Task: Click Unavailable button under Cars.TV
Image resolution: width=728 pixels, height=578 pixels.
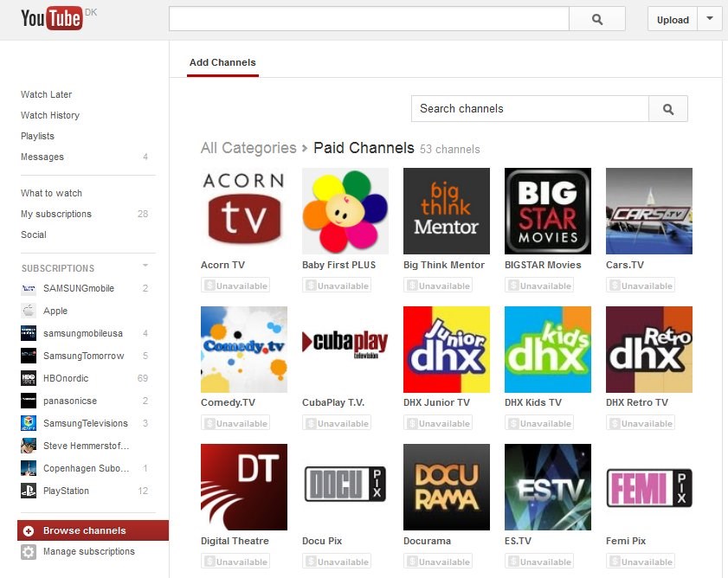Action: pos(641,286)
